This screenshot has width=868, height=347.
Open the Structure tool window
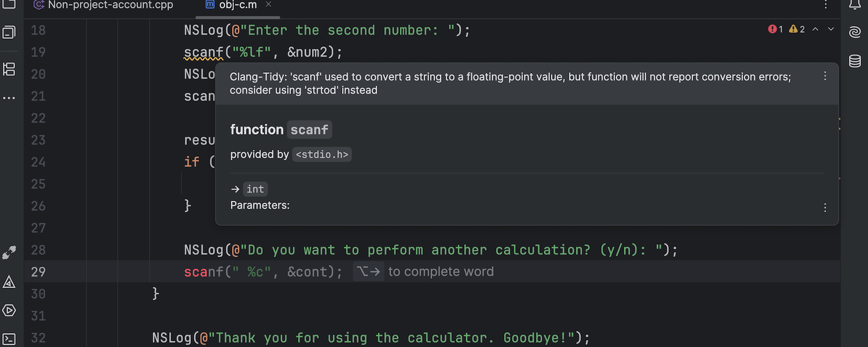click(9, 69)
